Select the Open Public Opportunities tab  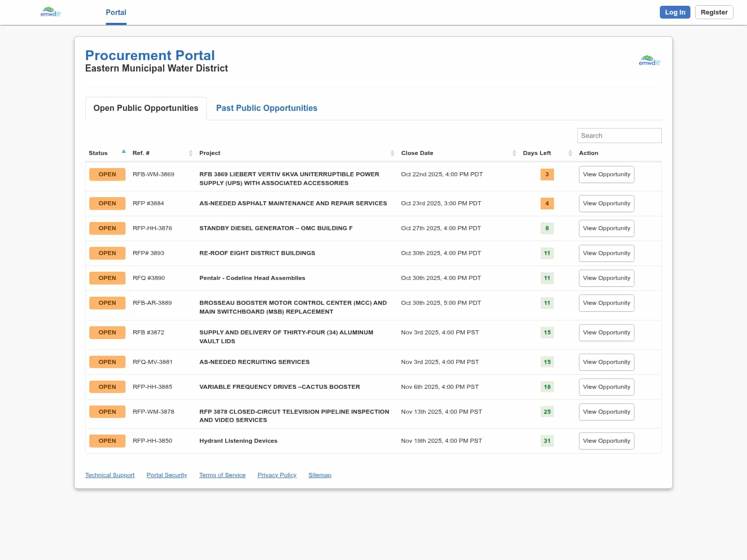click(x=146, y=108)
